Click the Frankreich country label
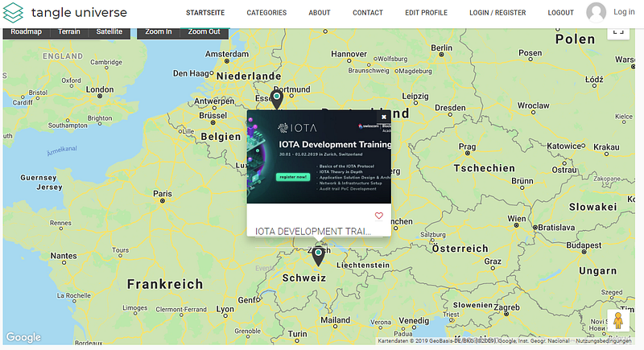The height and width of the screenshot is (350, 644). (x=165, y=284)
